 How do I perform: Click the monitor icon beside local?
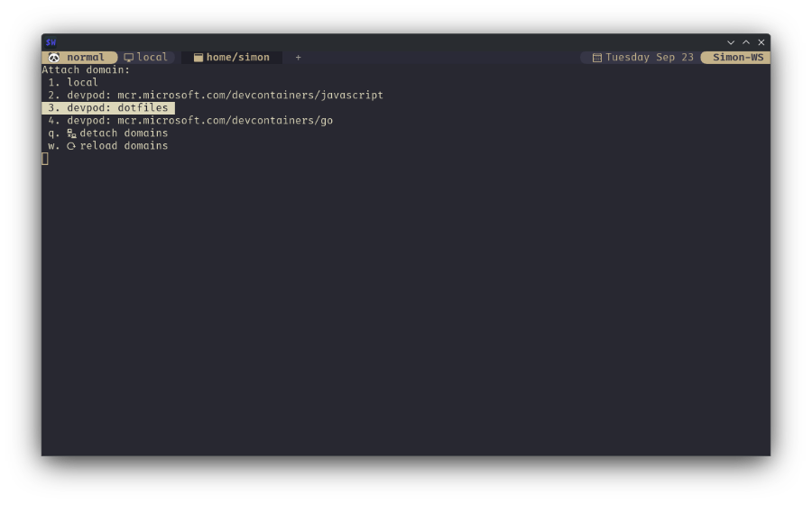tap(129, 58)
